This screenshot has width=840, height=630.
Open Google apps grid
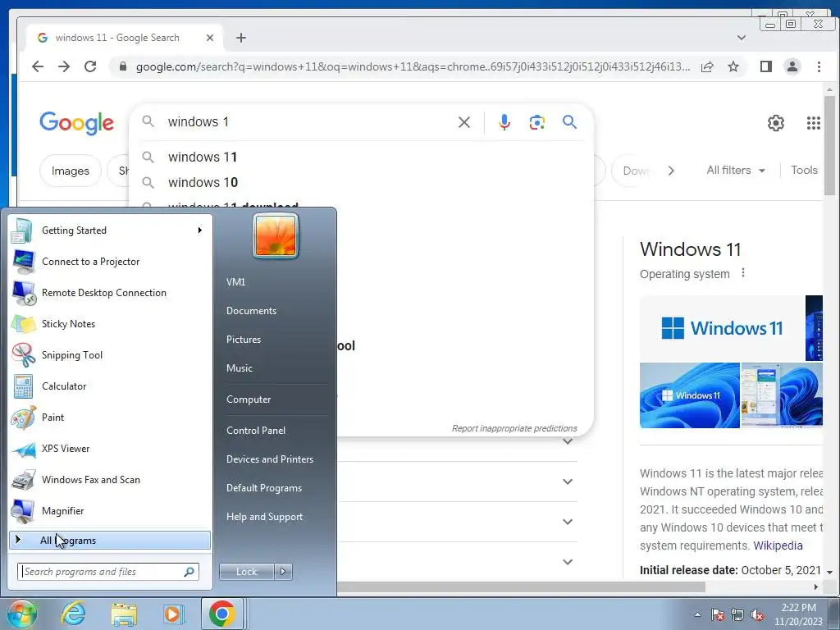(813, 123)
